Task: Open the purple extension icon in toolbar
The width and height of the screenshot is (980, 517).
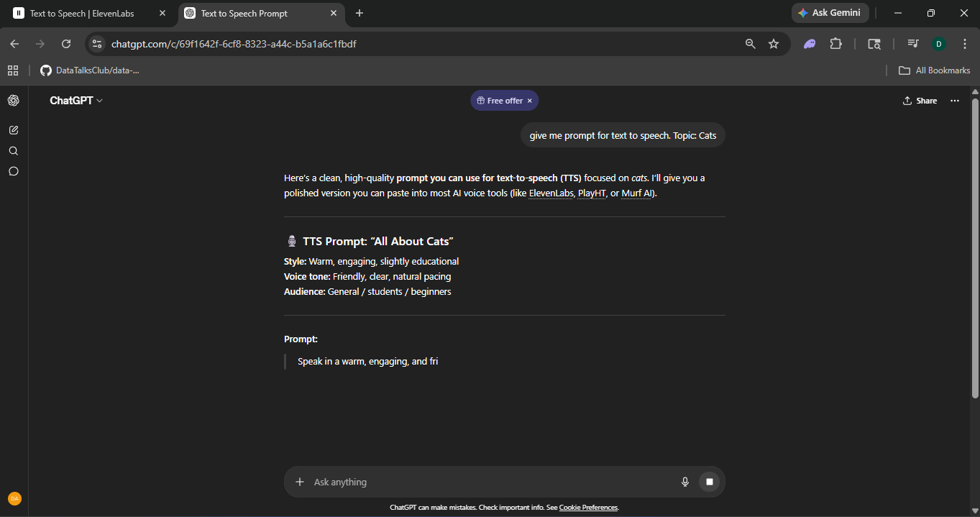Action: (810, 44)
